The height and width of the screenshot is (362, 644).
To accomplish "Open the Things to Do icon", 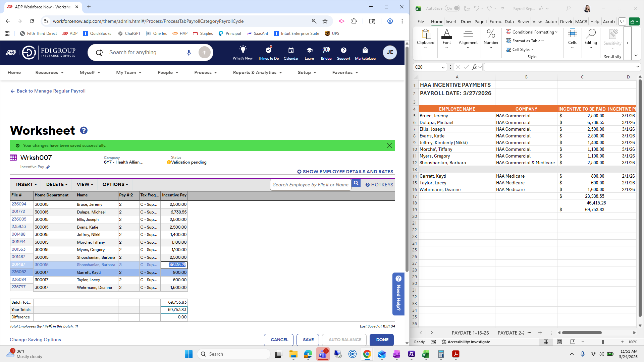I will [x=268, y=51].
